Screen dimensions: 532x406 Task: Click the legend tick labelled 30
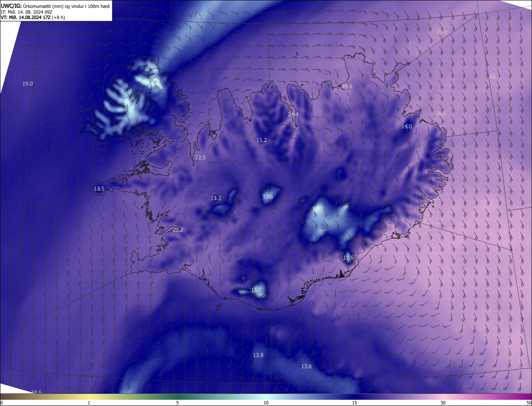(443, 403)
